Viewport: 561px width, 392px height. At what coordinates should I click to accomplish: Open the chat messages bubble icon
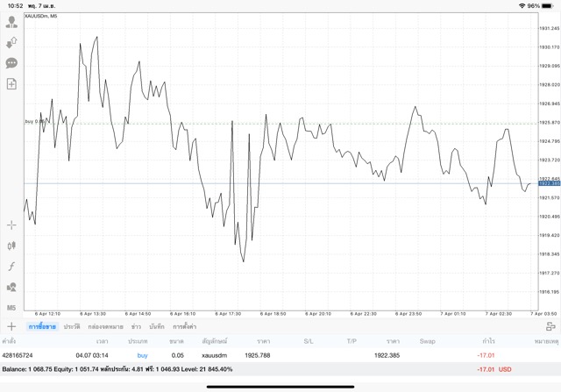(11, 63)
